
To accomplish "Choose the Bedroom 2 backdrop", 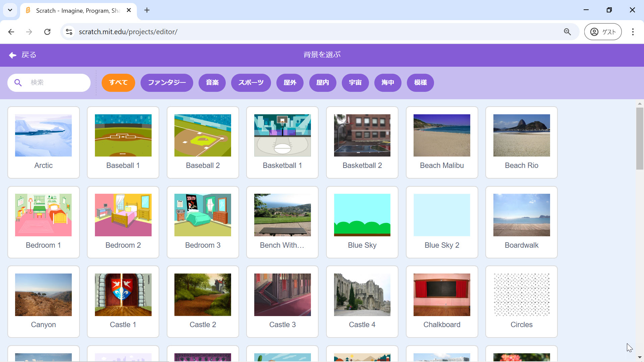I will click(123, 222).
